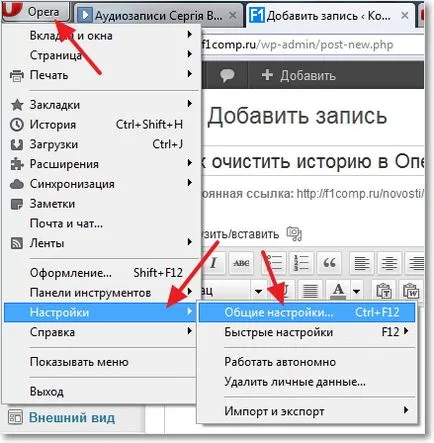
Task: Open the Справка submenu
Action: pos(101,332)
